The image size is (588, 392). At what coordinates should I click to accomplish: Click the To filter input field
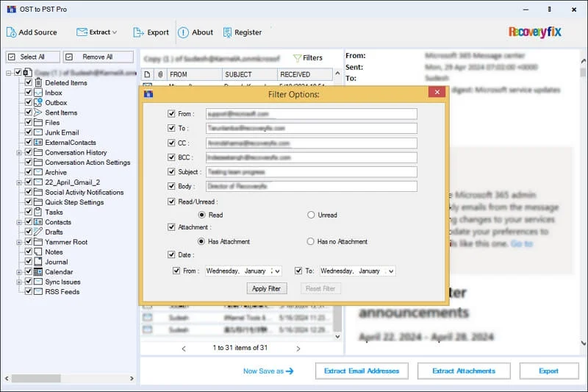pyautogui.click(x=311, y=128)
